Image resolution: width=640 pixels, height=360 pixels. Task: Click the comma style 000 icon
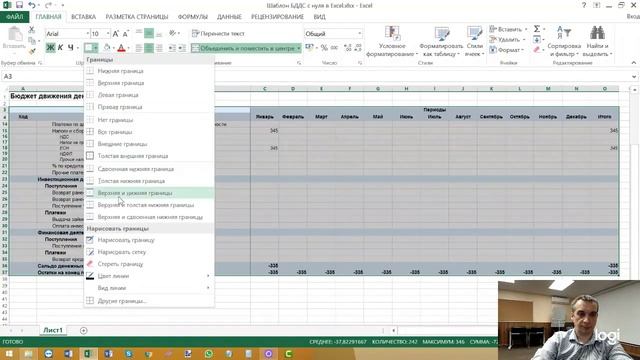point(334,48)
